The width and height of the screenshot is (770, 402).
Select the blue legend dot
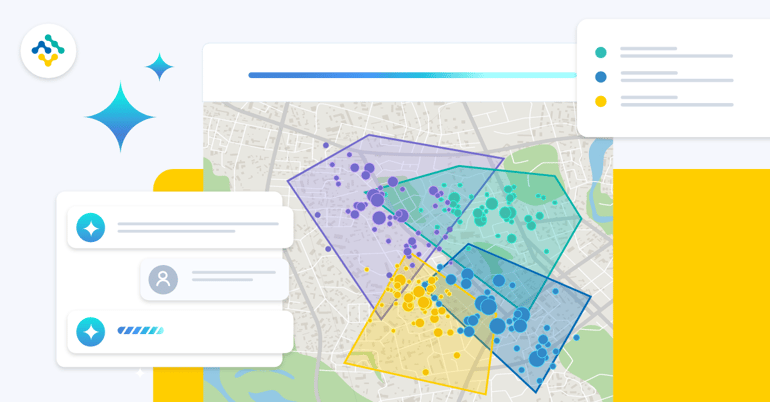pyautogui.click(x=601, y=77)
